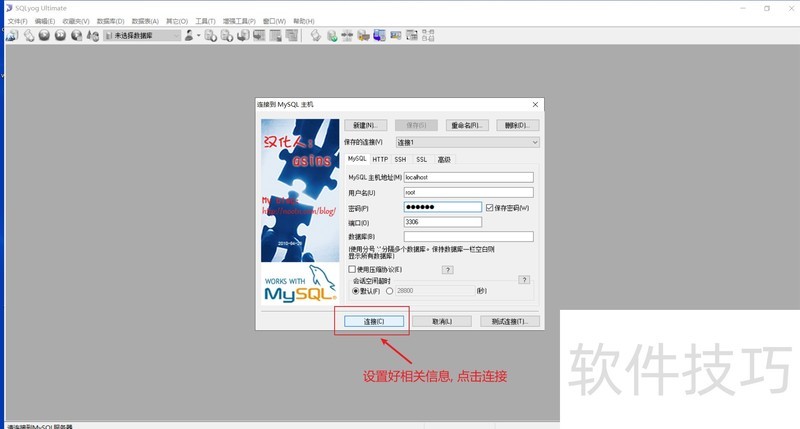This screenshot has height=429, width=800.
Task: Open the 数据表(A) menu
Action: [x=145, y=21]
